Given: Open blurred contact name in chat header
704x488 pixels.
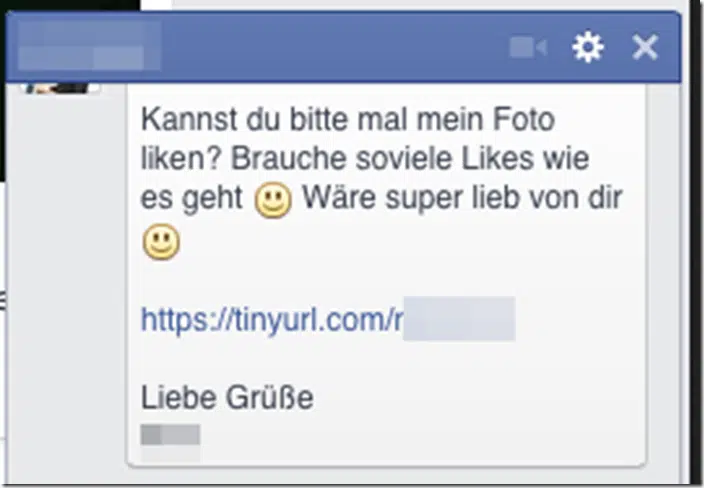Looking at the screenshot, I should (89, 45).
